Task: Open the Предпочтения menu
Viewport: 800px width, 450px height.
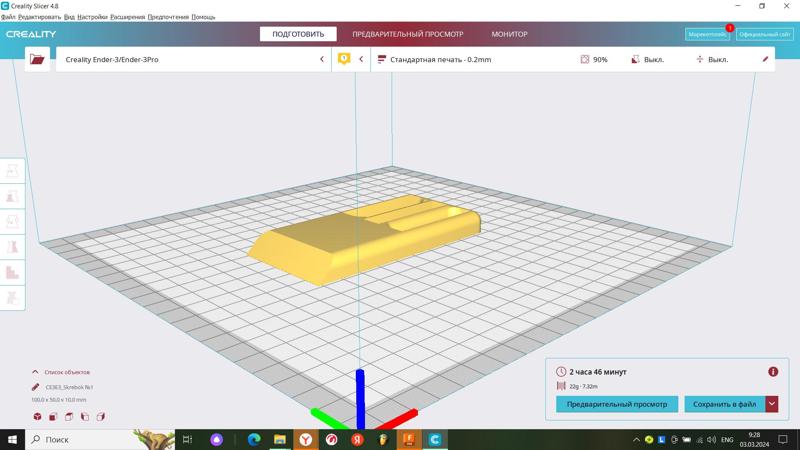Action: point(168,17)
